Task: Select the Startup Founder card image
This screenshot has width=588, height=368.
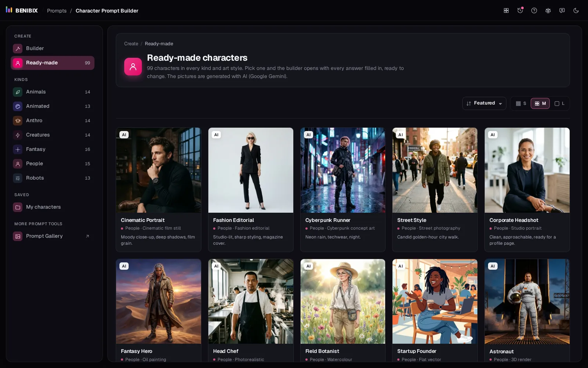Action: [435, 301]
